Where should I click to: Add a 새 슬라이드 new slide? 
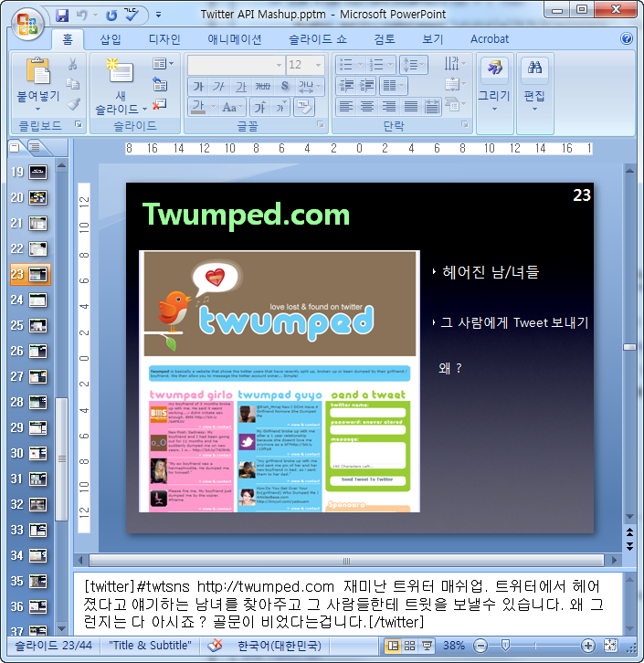coord(121,70)
